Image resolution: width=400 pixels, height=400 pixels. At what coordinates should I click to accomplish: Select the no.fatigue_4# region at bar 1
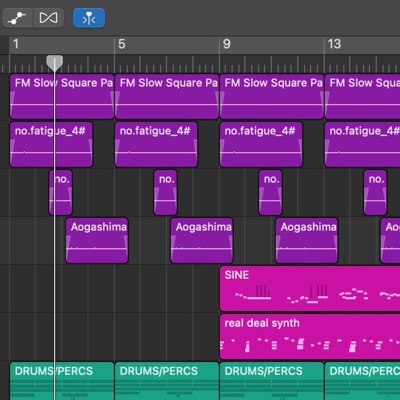(51, 145)
